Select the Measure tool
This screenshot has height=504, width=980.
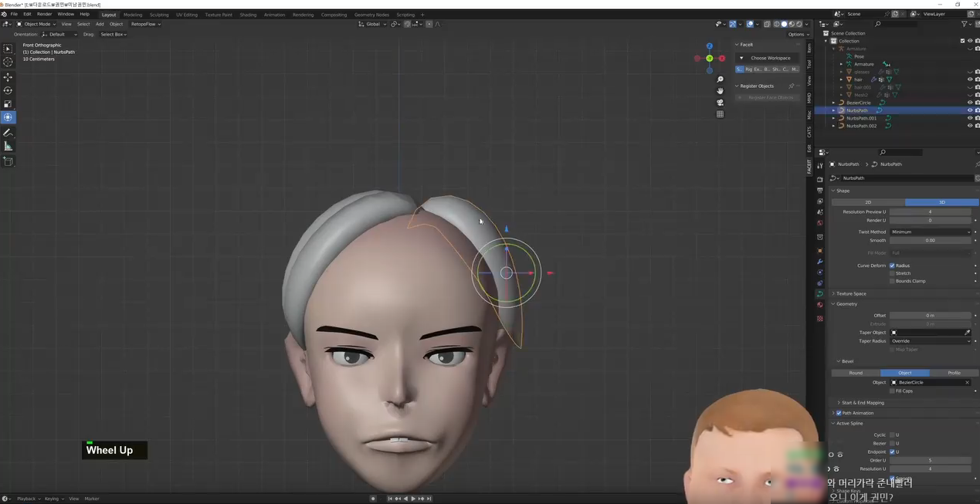[8, 146]
